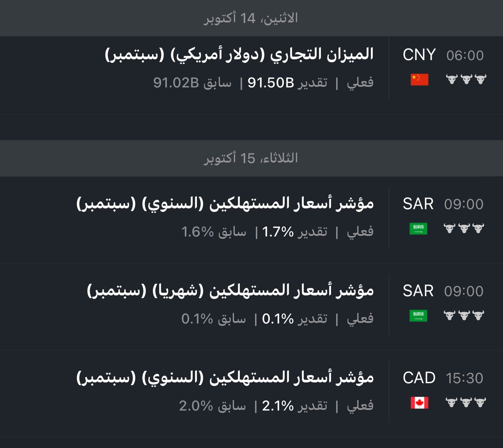This screenshot has width=503, height=448.
Task: Click the Canada flag icon
Action: coord(419,402)
